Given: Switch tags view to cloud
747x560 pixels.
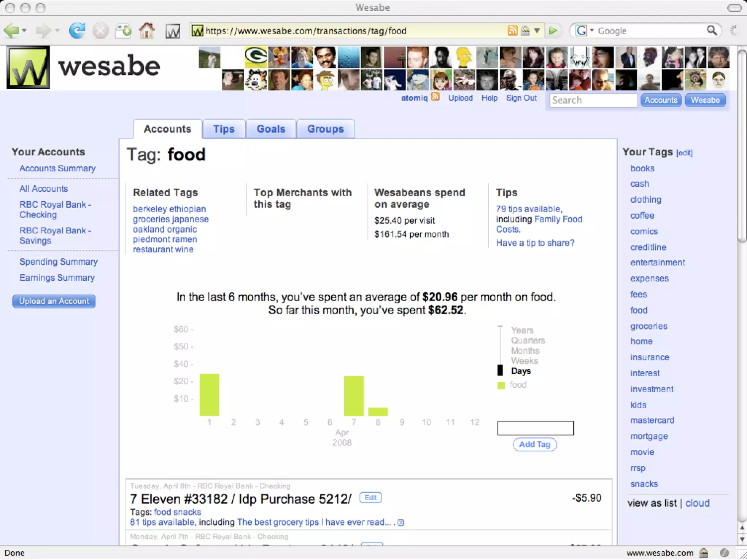Looking at the screenshot, I should (x=697, y=503).
